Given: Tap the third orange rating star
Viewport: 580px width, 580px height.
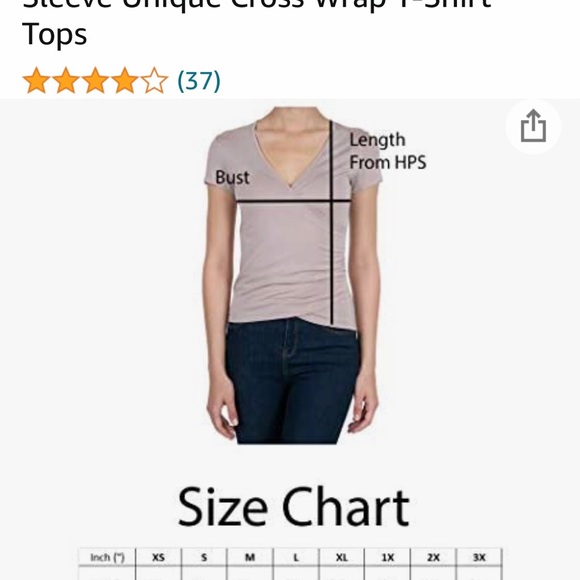Looking at the screenshot, I should pos(95,80).
